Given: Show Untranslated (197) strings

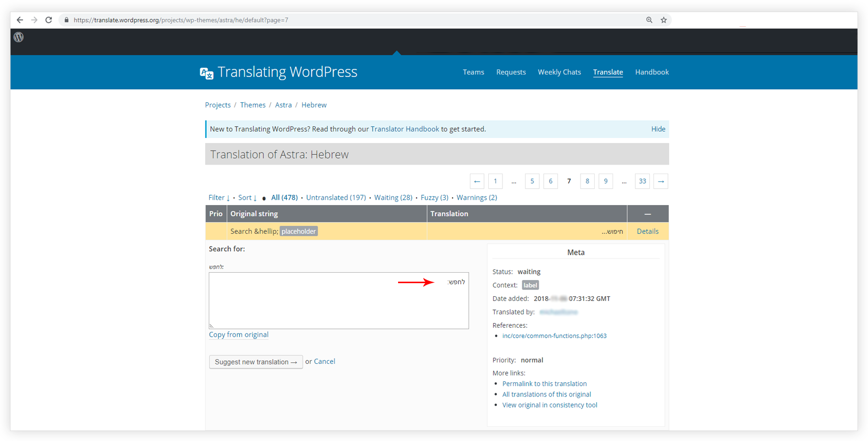Looking at the screenshot, I should pyautogui.click(x=336, y=198).
